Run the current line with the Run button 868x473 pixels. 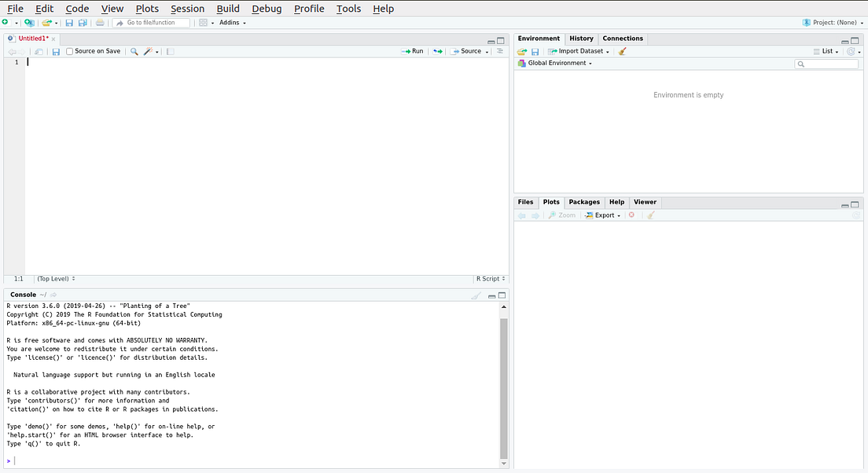tap(412, 50)
